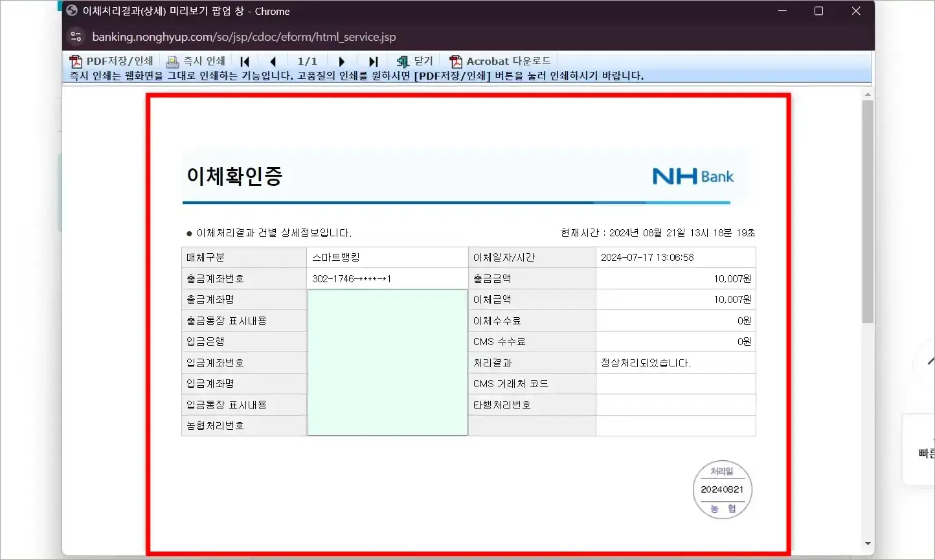Click the NH Bank logo

[692, 175]
